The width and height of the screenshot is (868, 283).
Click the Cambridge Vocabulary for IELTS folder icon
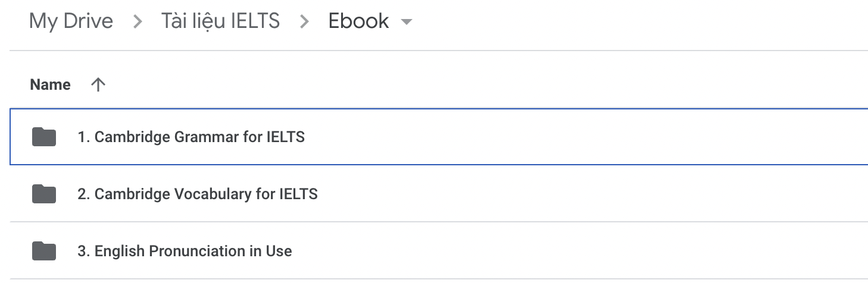pyautogui.click(x=44, y=194)
